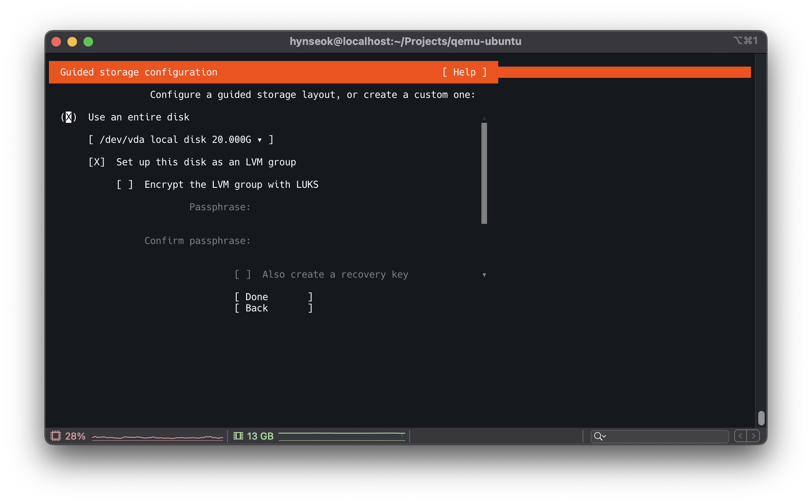Open the /dev/vda local disk dropdown
The width and height of the screenshot is (812, 504).
[x=181, y=140]
